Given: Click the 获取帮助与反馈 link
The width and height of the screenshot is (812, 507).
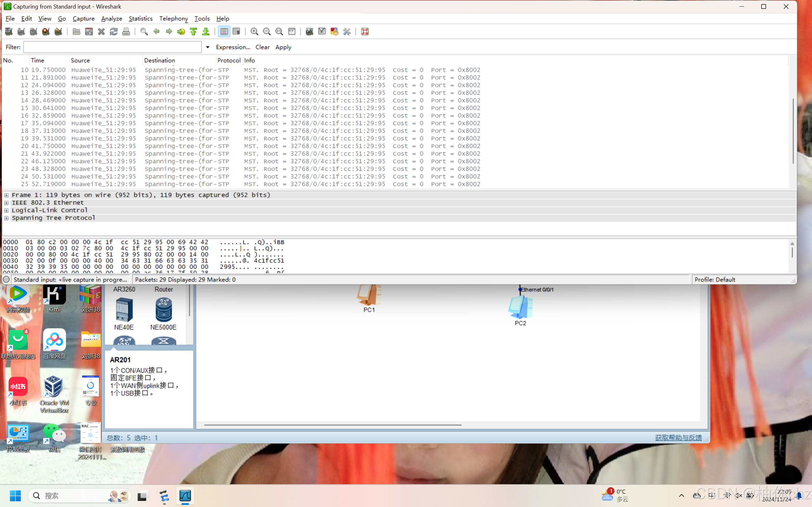Looking at the screenshot, I should (678, 438).
